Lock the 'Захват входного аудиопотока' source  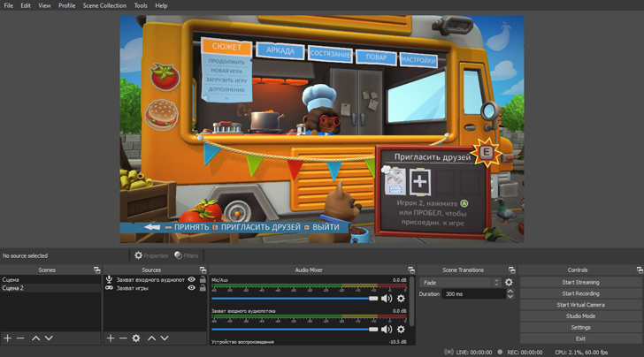point(203,279)
